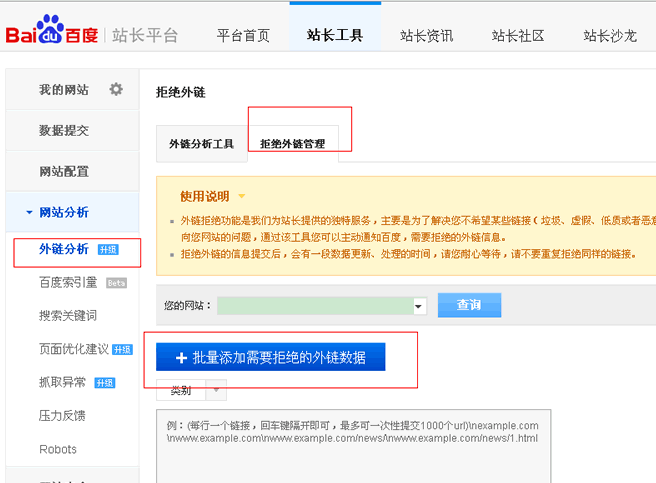Open 压力反馈 in sidebar
The image size is (656, 483).
[x=62, y=416]
